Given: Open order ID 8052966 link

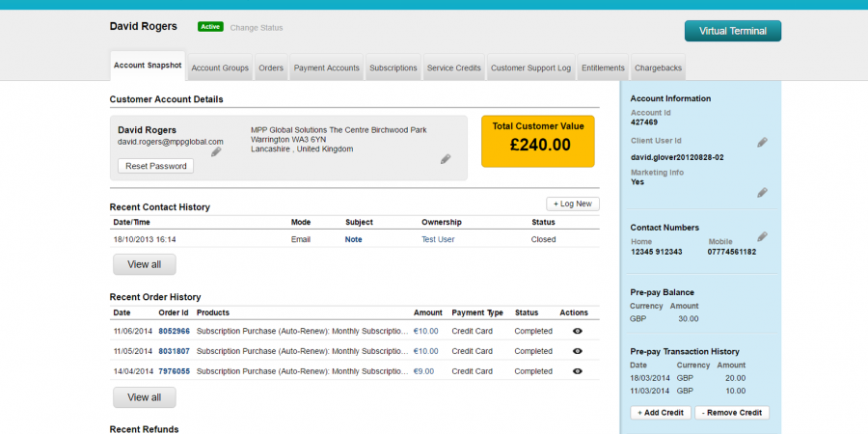Looking at the screenshot, I should point(175,331).
